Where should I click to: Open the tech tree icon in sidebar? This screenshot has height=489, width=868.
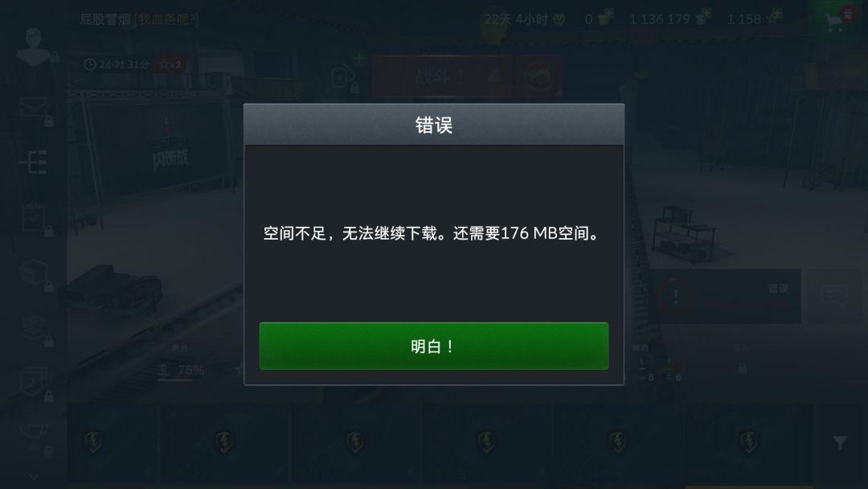tap(34, 162)
